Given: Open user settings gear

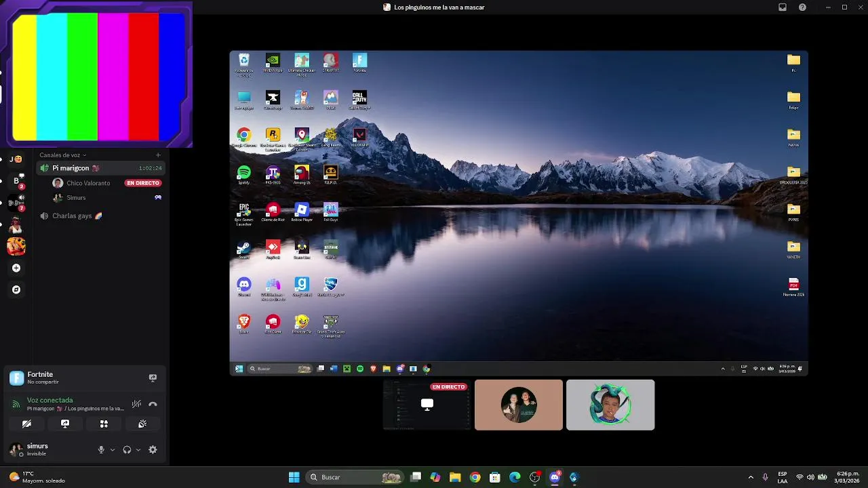Looking at the screenshot, I should pos(153,449).
